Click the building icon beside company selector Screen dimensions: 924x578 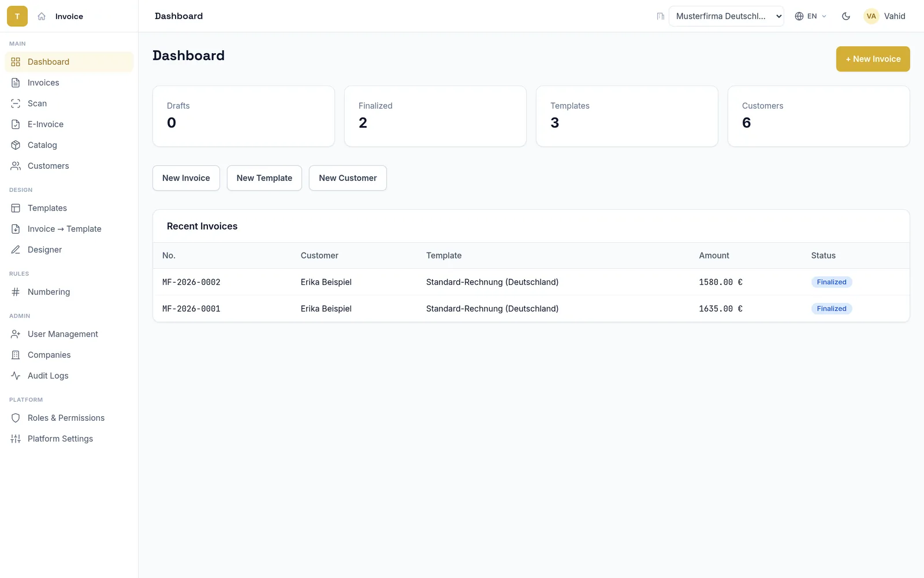[x=661, y=16]
